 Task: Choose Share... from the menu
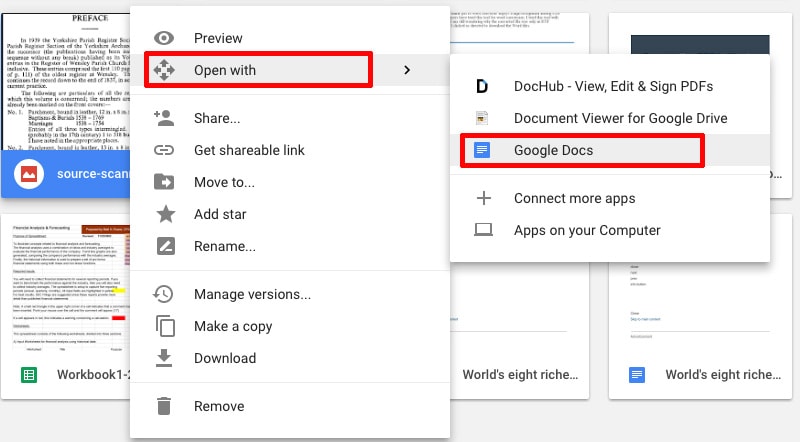tap(290, 118)
